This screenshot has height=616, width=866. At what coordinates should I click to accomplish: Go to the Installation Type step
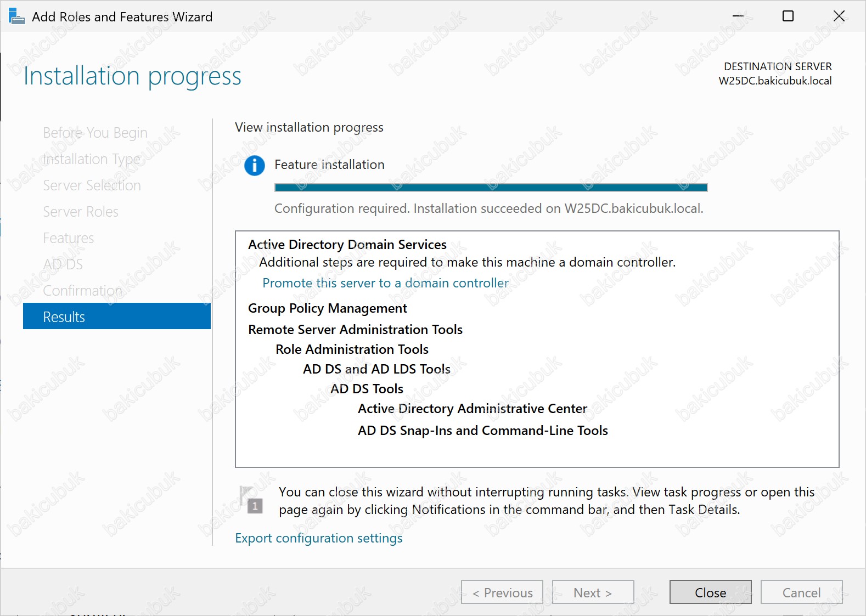(x=91, y=159)
